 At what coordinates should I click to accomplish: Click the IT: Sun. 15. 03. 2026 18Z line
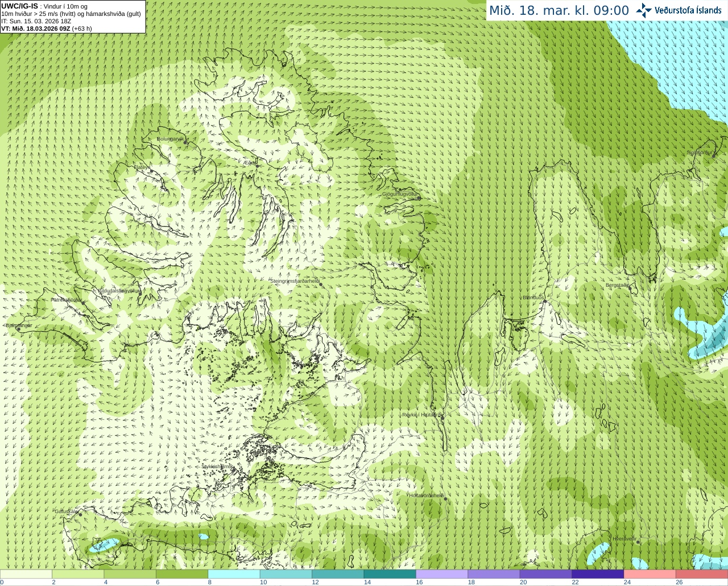coord(36,21)
